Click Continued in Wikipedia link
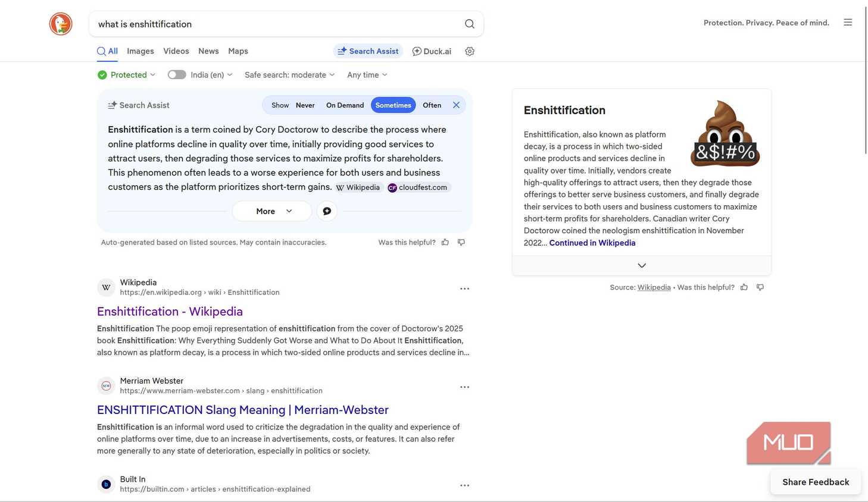 click(x=592, y=243)
